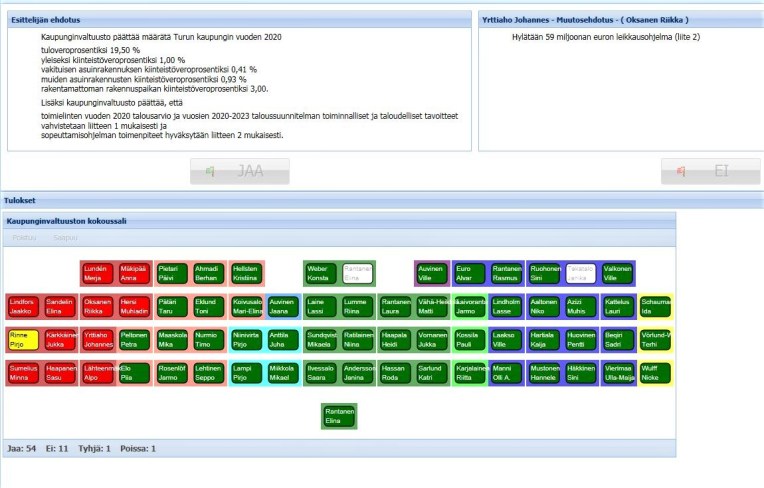Screen dimensions: 764x488
Task: Click the Tulokset section header
Action: tap(22, 200)
